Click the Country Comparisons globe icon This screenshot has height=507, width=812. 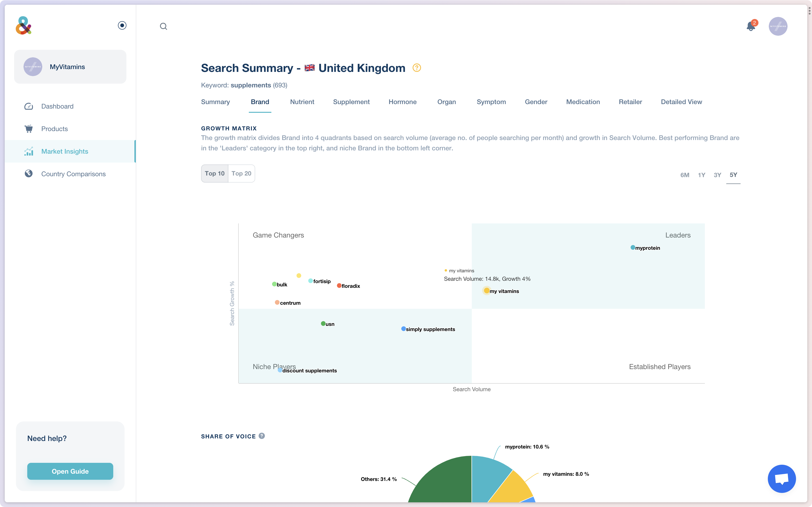click(29, 174)
